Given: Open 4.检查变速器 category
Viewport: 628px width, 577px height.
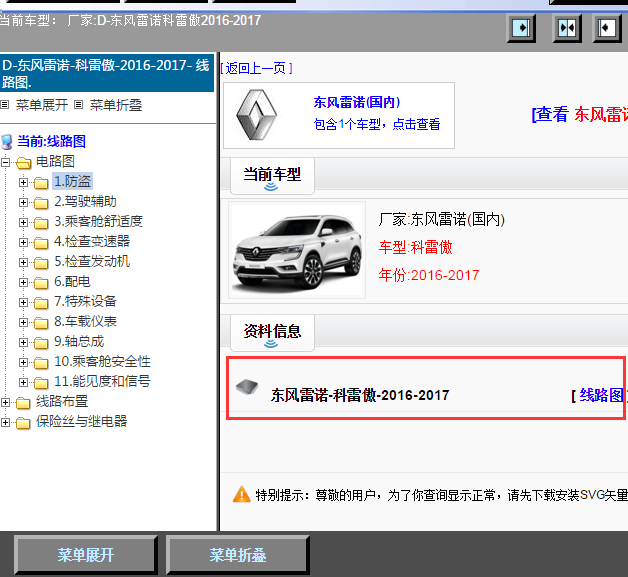Looking at the screenshot, I should (x=92, y=241).
